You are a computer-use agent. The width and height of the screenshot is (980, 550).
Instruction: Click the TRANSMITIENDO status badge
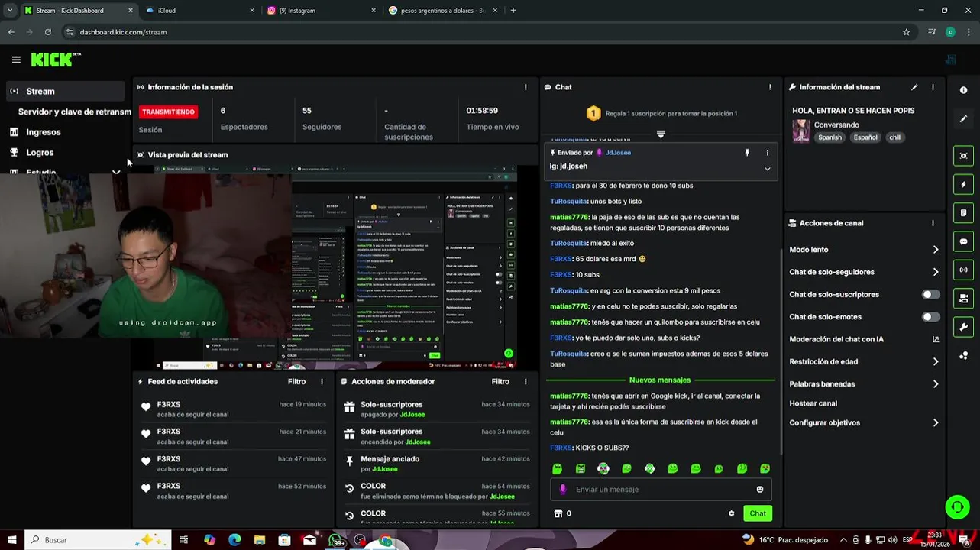168,112
